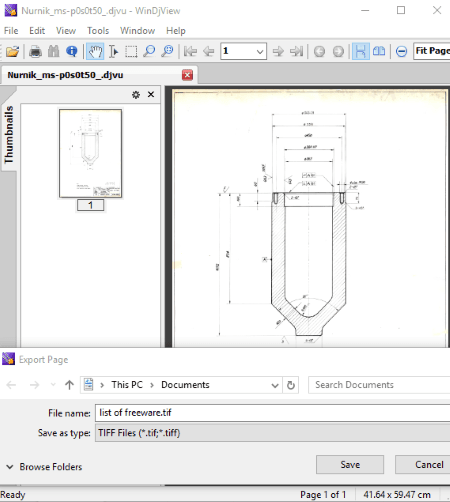The height and width of the screenshot is (502, 450).
Task: Open the Edit menu
Action: [x=37, y=31]
